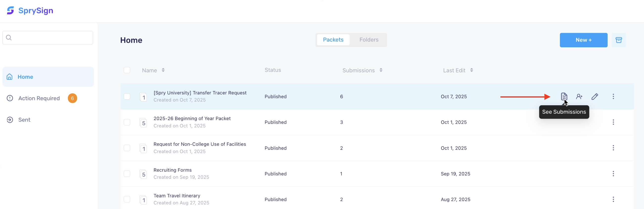Click the magnifier search icon
Image resolution: width=644 pixels, height=209 pixels.
point(9,38)
